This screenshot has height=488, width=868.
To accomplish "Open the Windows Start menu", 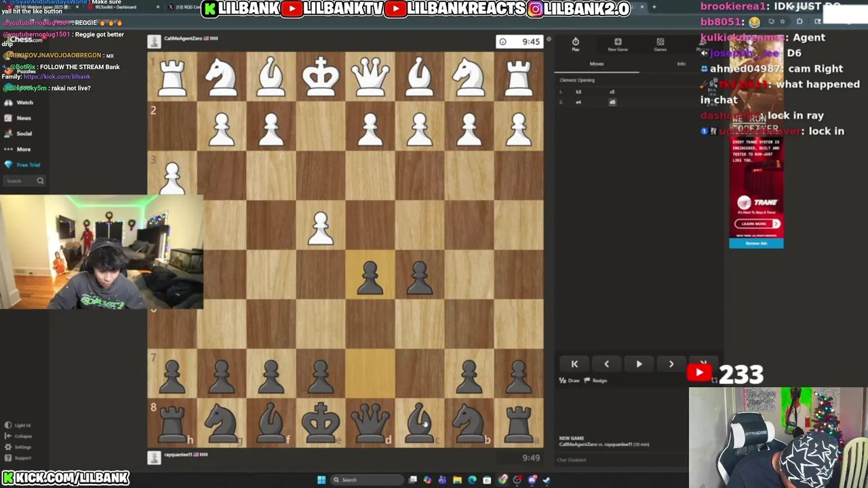I will coord(321,480).
